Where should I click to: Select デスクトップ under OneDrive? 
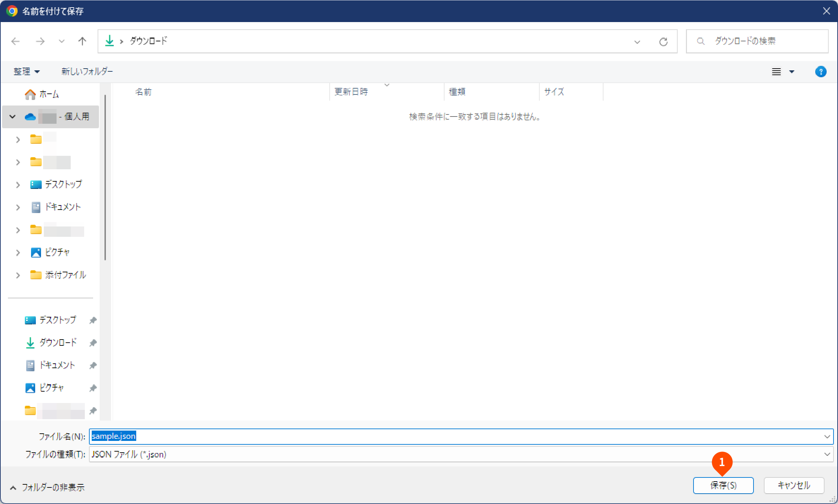[63, 184]
